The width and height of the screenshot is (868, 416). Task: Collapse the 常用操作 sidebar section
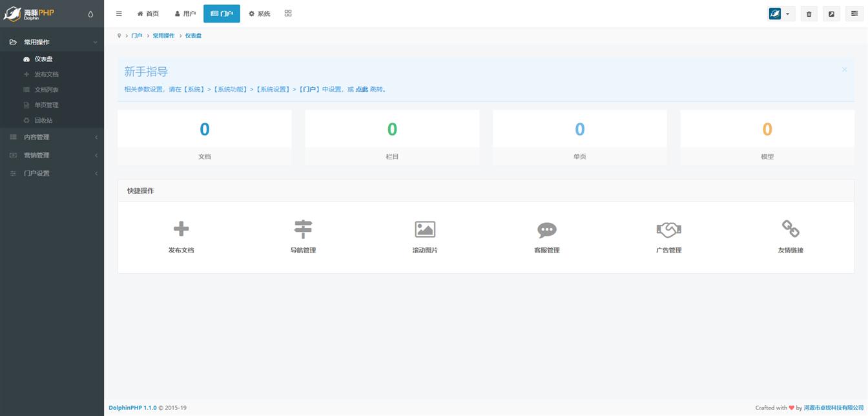pos(52,42)
